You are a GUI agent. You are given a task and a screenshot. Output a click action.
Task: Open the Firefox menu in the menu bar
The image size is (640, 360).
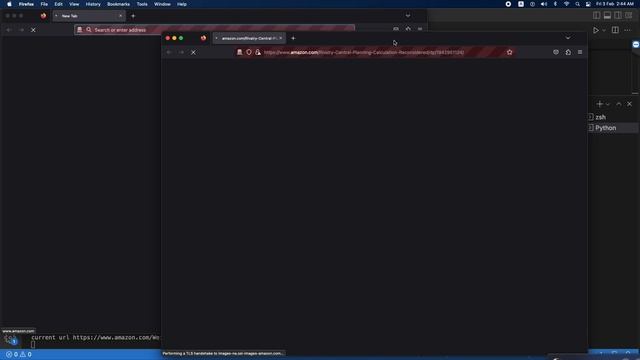click(x=26, y=4)
